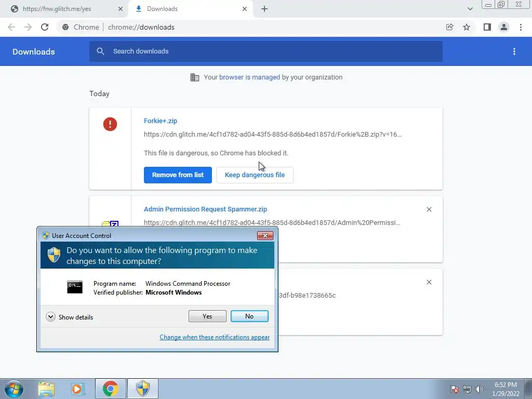Close the User Account Control dialog
The width and height of the screenshot is (532, 399).
265,235
